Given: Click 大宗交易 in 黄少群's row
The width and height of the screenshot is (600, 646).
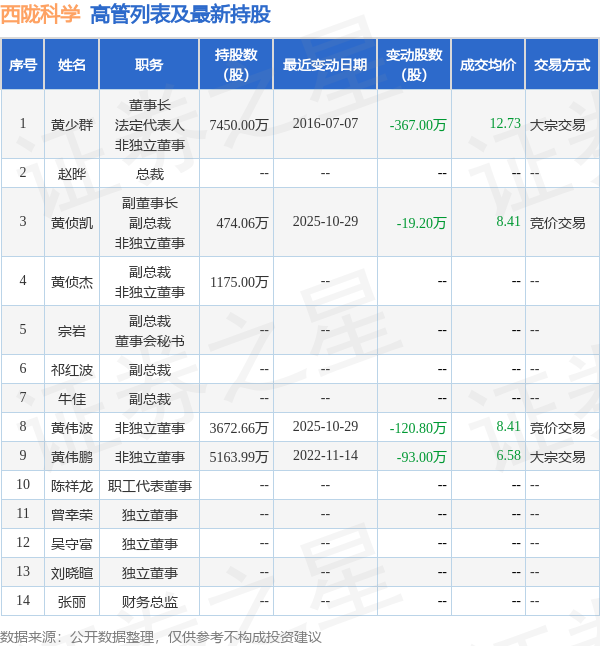Looking at the screenshot, I should coord(557,124).
